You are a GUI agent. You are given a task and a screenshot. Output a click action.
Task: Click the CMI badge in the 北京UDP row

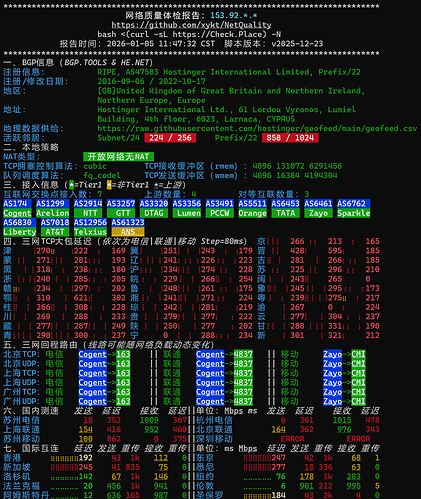pyautogui.click(x=358, y=363)
